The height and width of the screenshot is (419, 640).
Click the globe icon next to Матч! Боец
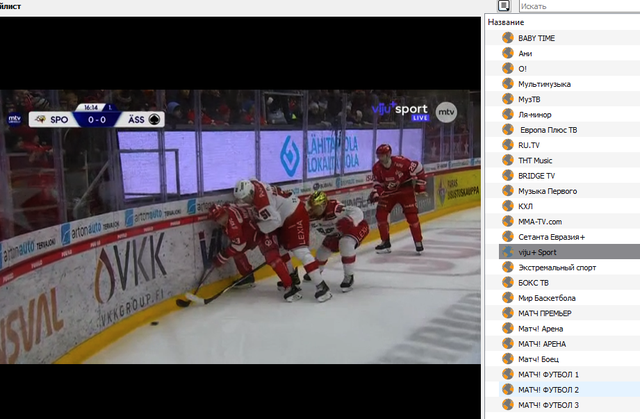(x=508, y=359)
